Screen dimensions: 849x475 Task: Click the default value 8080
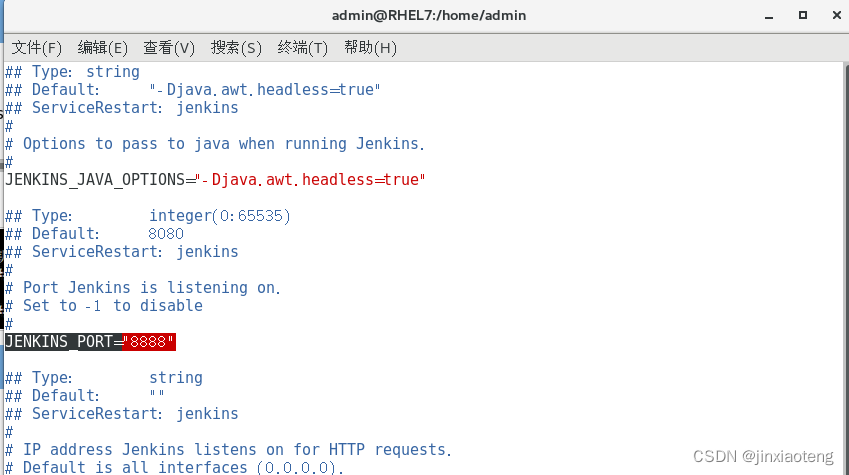(x=166, y=233)
